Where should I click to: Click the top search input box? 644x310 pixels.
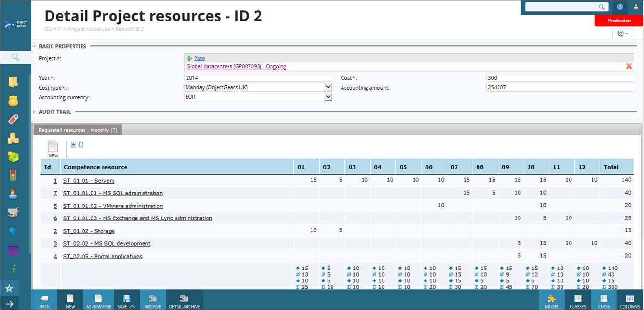tap(562, 7)
